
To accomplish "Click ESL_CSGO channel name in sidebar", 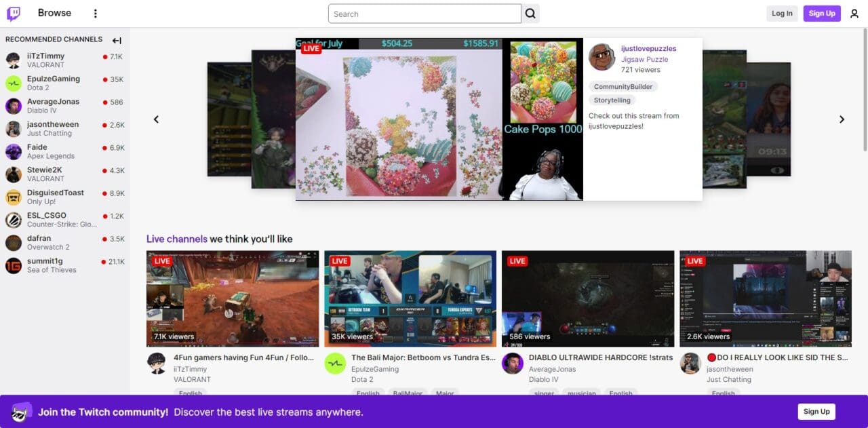I will pyautogui.click(x=47, y=216).
